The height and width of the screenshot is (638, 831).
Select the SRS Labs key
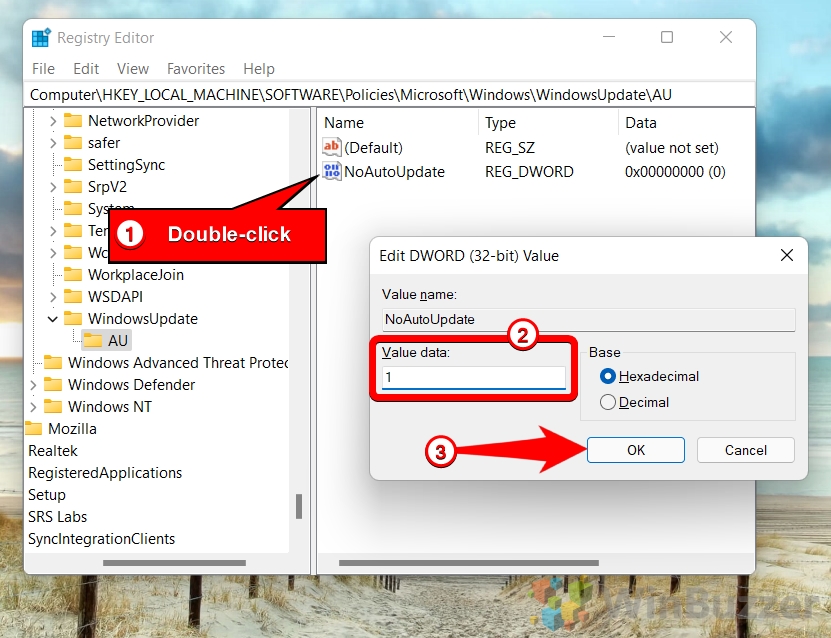tap(57, 517)
